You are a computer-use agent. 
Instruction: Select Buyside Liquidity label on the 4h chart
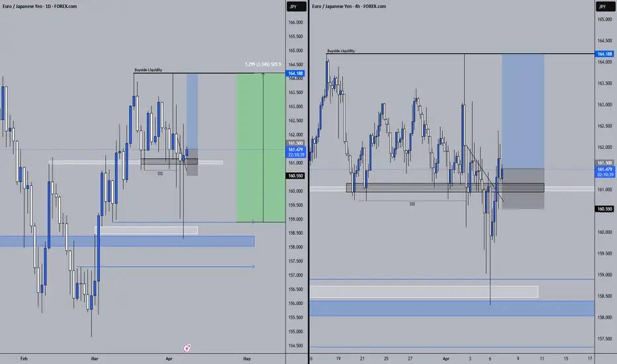point(341,51)
